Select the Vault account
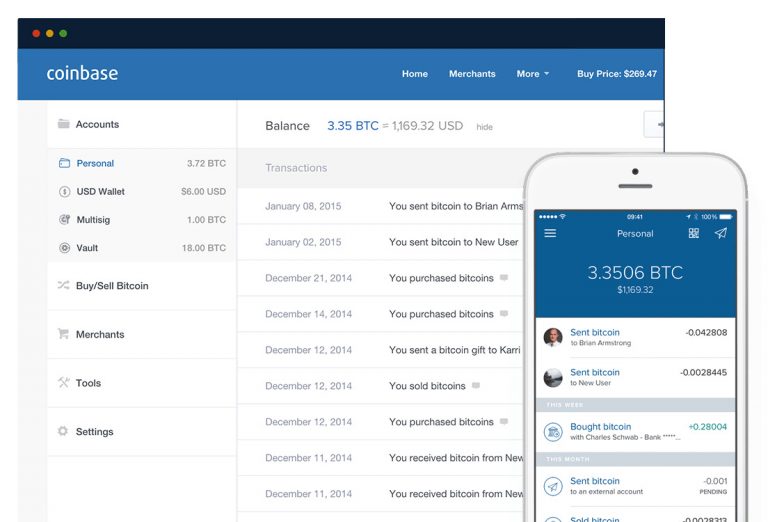The image size is (768, 522). click(142, 248)
